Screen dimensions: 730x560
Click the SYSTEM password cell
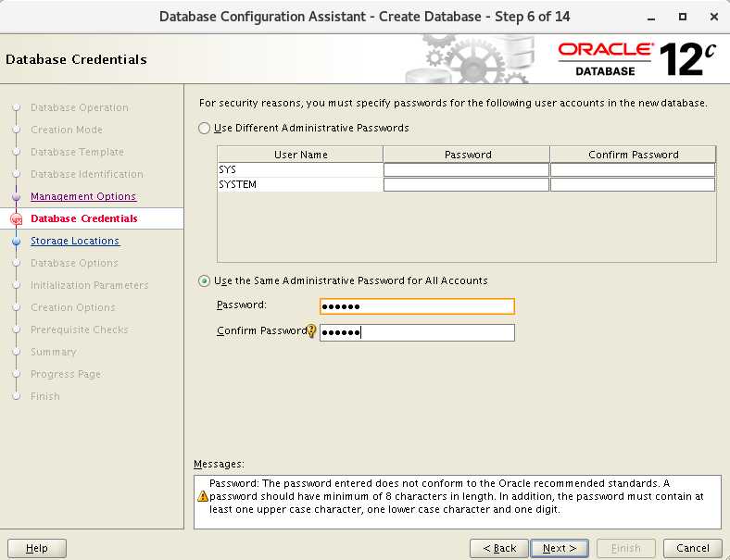click(x=466, y=184)
